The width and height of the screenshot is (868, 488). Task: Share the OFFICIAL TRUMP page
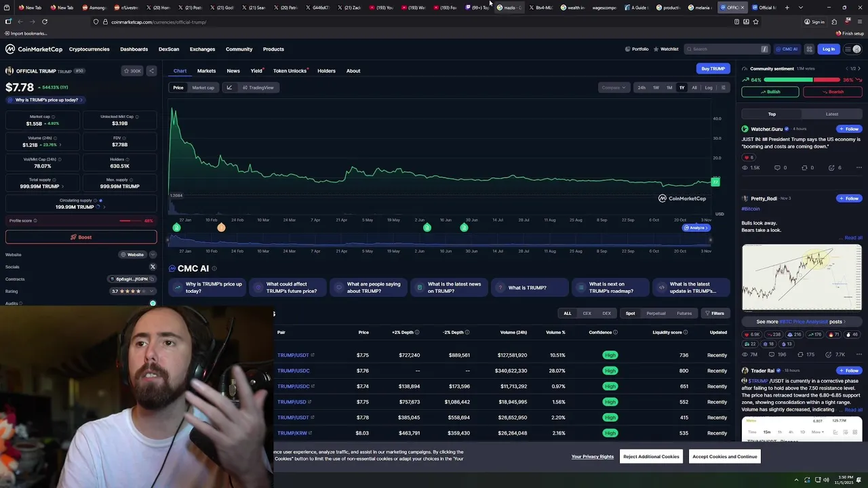[152, 70]
